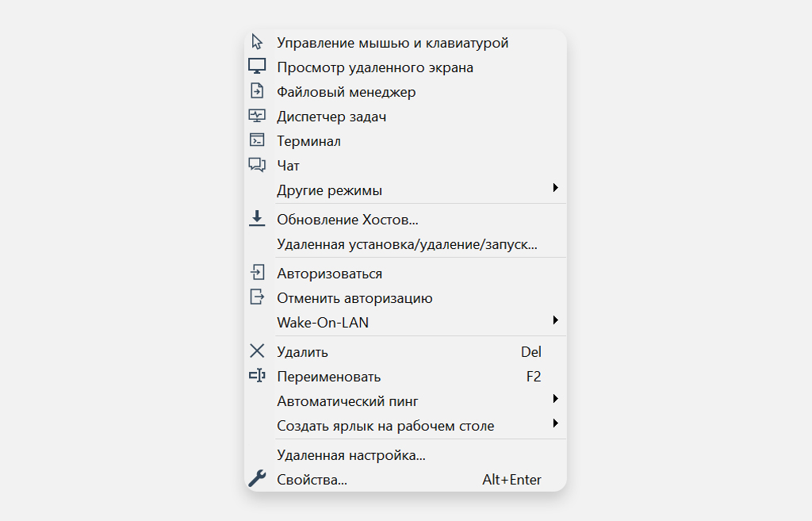Click the task manager icon
The height and width of the screenshot is (521, 812).
click(x=257, y=116)
